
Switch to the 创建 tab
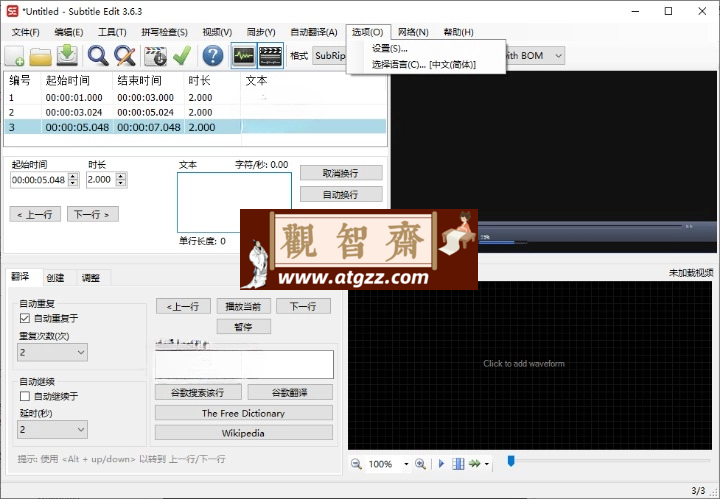click(x=55, y=278)
